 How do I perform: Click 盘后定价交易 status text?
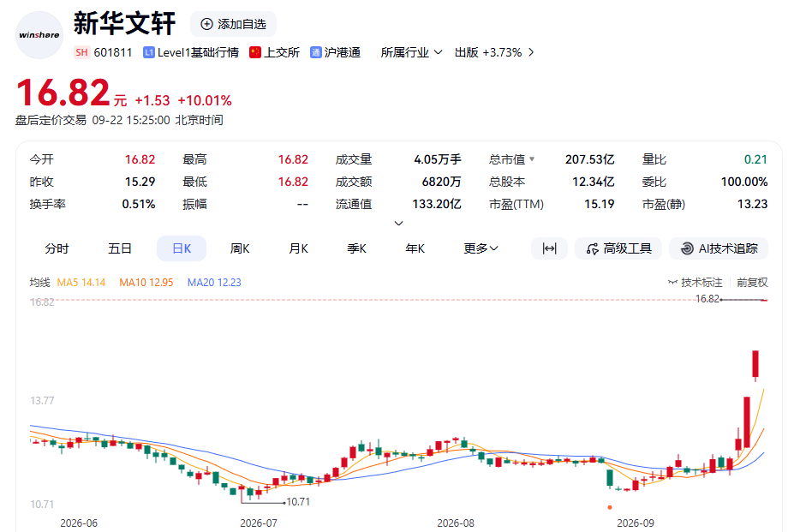click(51, 120)
